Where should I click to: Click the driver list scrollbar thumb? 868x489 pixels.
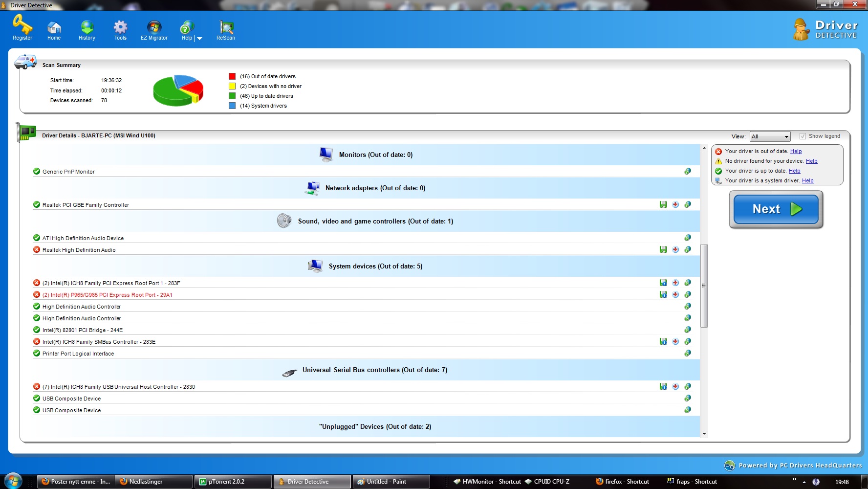click(704, 286)
